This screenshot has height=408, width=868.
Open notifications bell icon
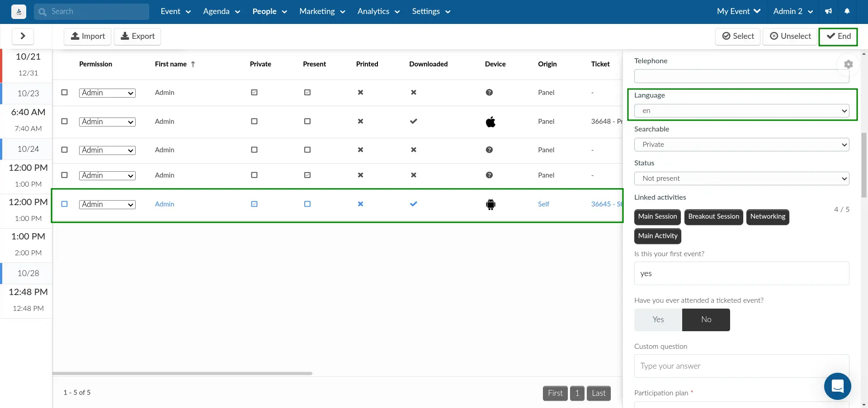click(847, 11)
